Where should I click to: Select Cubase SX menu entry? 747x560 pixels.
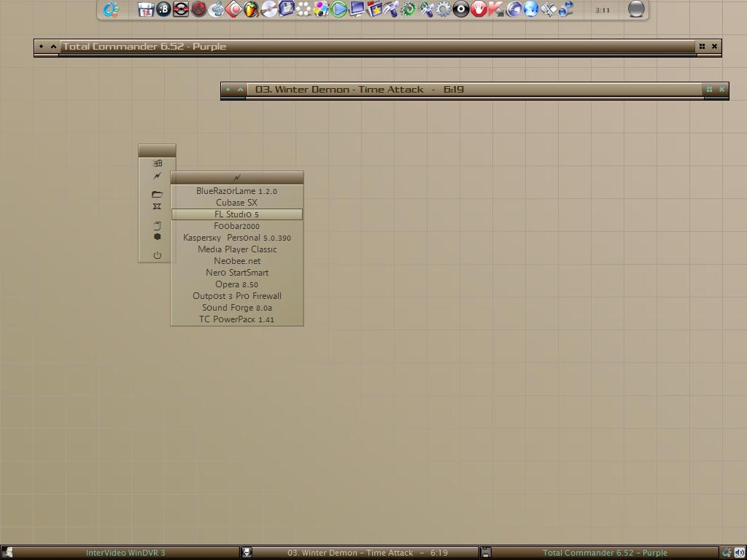tap(237, 203)
